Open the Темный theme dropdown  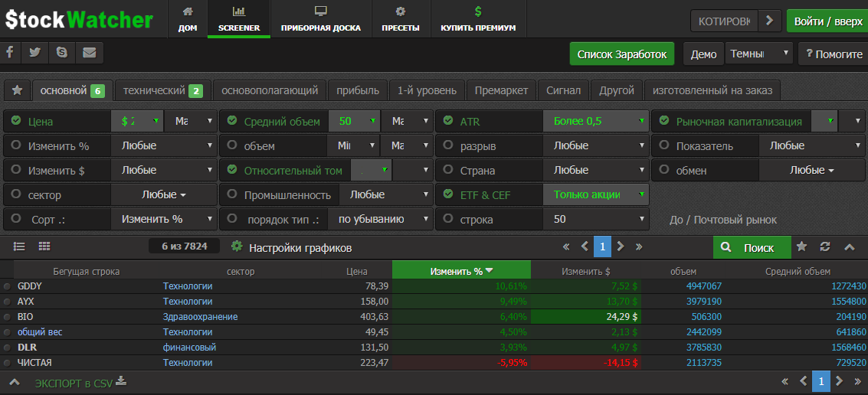pyautogui.click(x=760, y=54)
